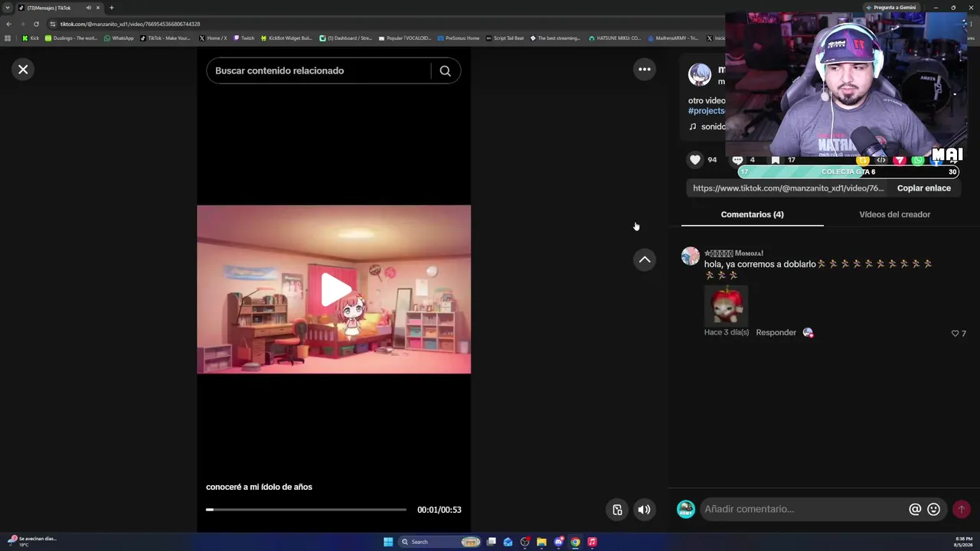
Task: Share via the red send icon
Action: pyautogui.click(x=900, y=160)
